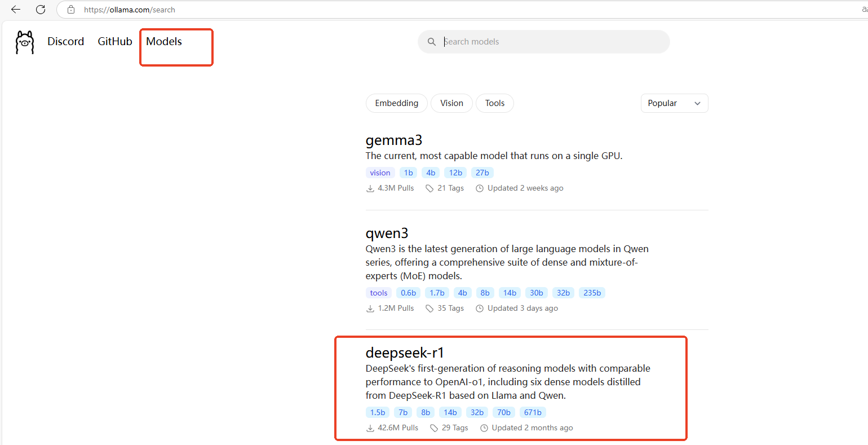
Task: Click the tag icon next to 21 Tags
Action: click(429, 188)
